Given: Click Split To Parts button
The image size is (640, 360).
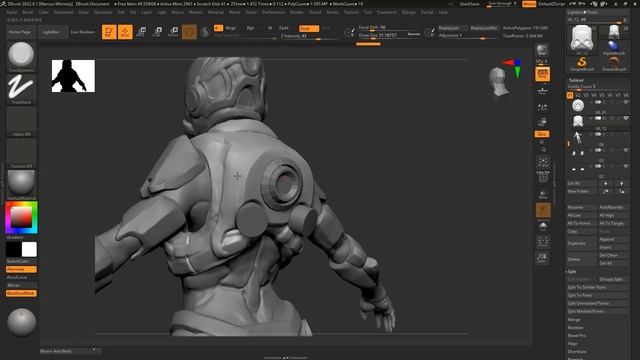Looking at the screenshot, I should click(598, 295).
